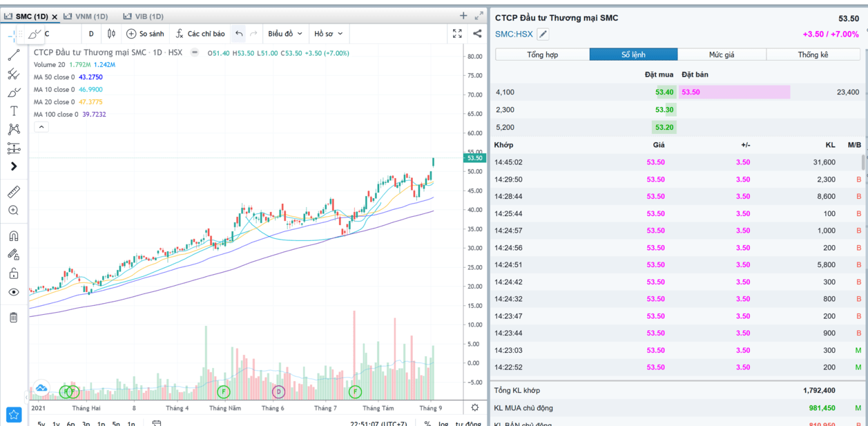Edit the SMC:HSX symbol with pencil icon

click(543, 34)
